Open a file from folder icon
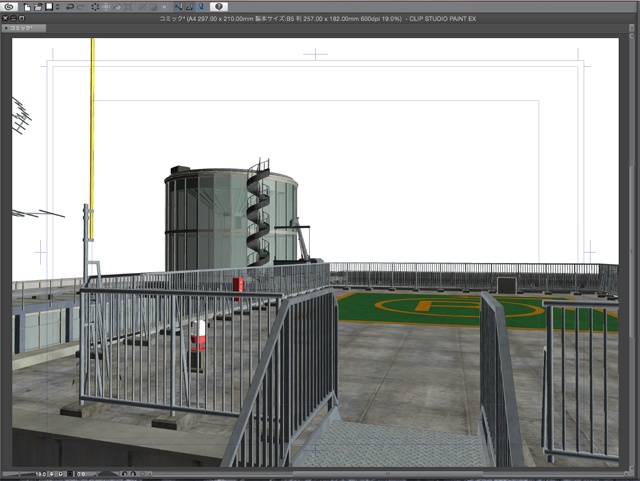 pos(38,7)
